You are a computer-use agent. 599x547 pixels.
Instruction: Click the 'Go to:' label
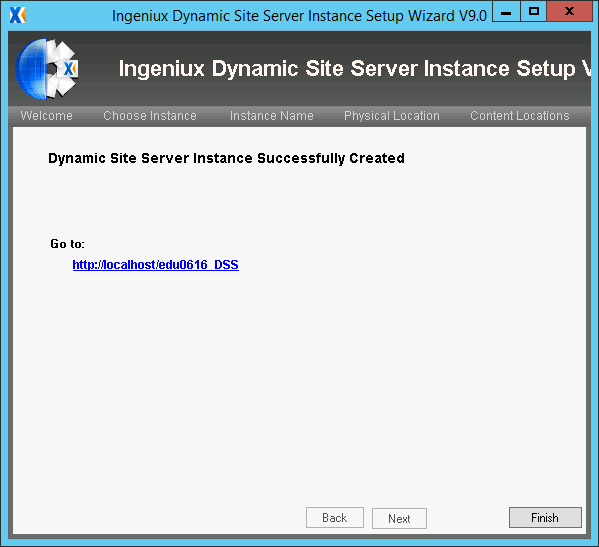[68, 244]
